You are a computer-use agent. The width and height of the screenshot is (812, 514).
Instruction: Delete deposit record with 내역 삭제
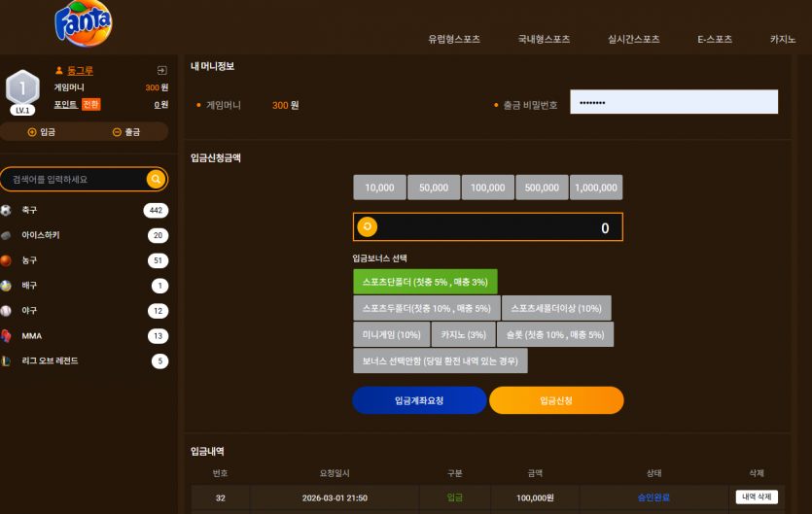coord(757,497)
